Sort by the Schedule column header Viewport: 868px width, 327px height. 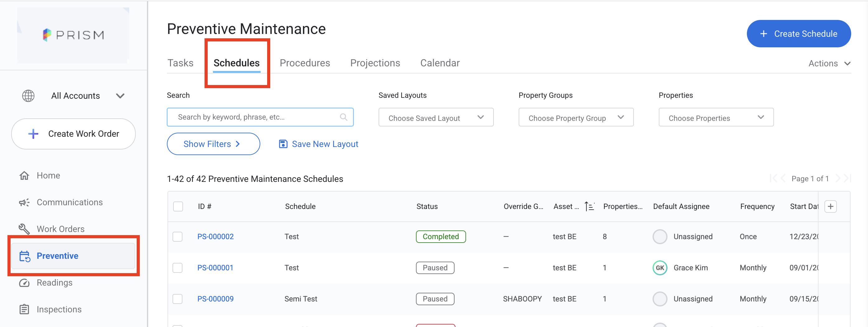(x=300, y=206)
